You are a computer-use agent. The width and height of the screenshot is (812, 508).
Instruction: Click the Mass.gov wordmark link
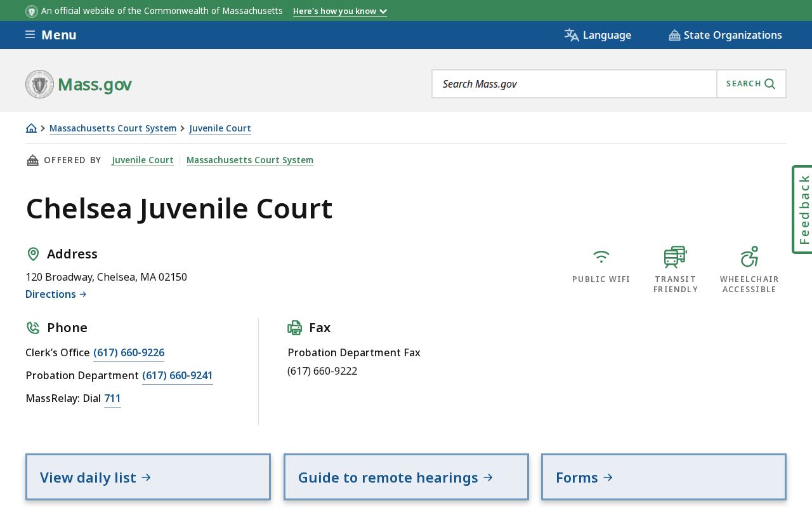(x=95, y=84)
